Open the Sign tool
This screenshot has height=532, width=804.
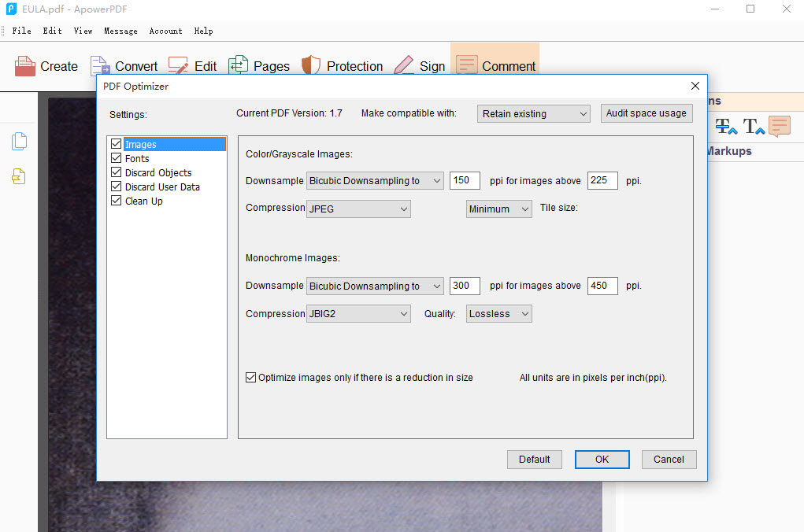(420, 66)
